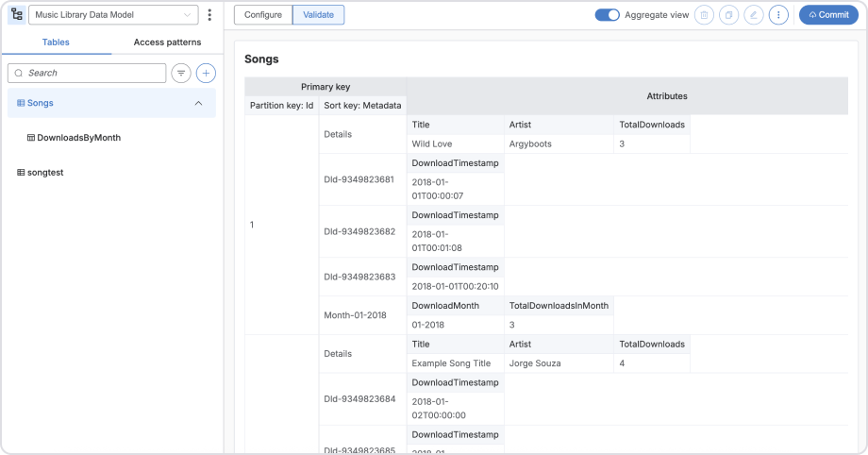Open the Music Library Data Model dropdown
868x455 pixels.
point(113,15)
